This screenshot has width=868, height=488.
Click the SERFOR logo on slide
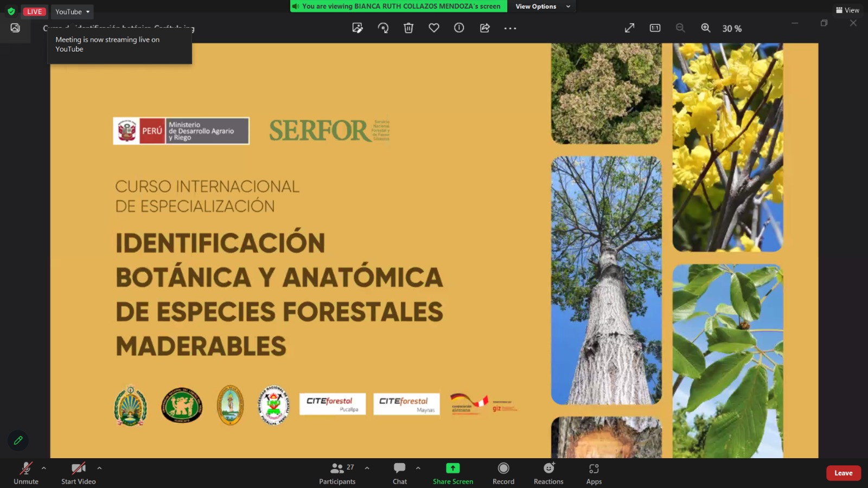coord(329,131)
